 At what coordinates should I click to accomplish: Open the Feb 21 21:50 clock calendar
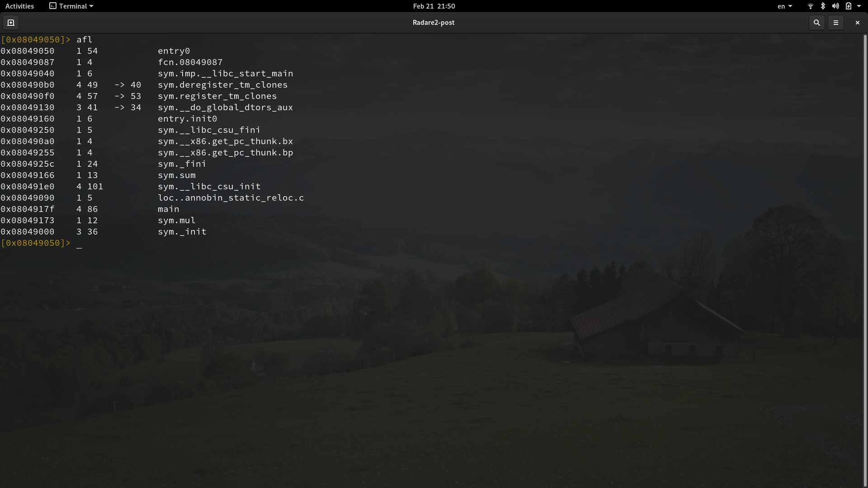coord(434,6)
